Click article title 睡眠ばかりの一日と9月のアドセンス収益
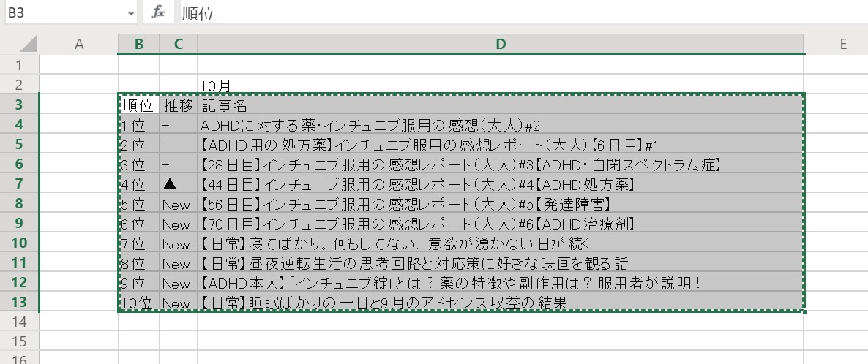The width and height of the screenshot is (868, 364). tap(501, 302)
